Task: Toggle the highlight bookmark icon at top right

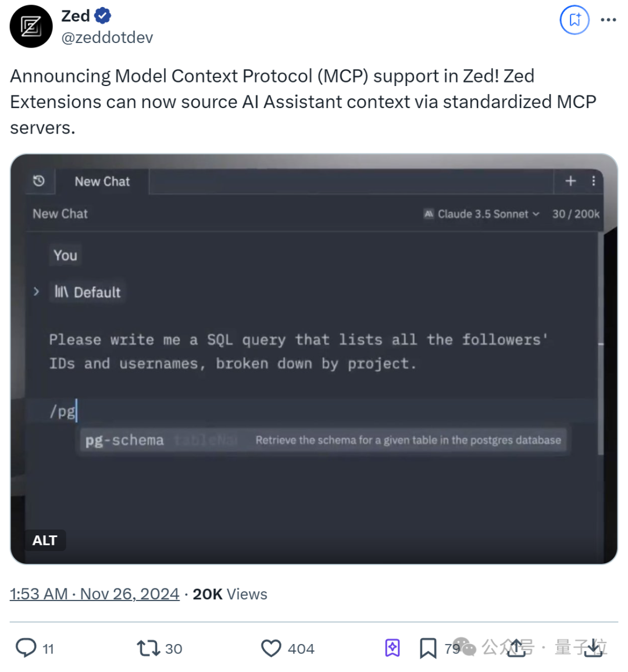Action: pos(575,19)
